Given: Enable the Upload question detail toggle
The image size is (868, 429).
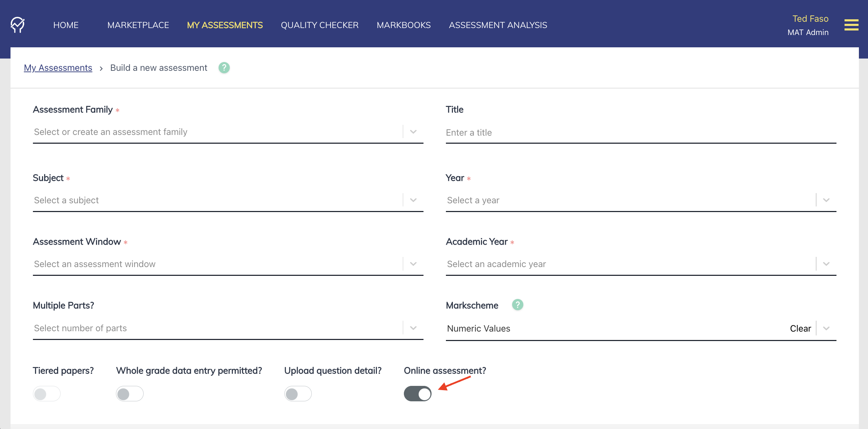Looking at the screenshot, I should point(297,394).
